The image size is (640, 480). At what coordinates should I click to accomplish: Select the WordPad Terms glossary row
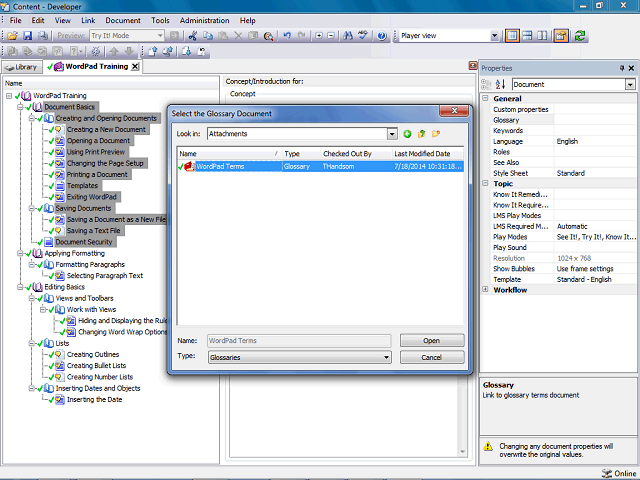(320, 167)
